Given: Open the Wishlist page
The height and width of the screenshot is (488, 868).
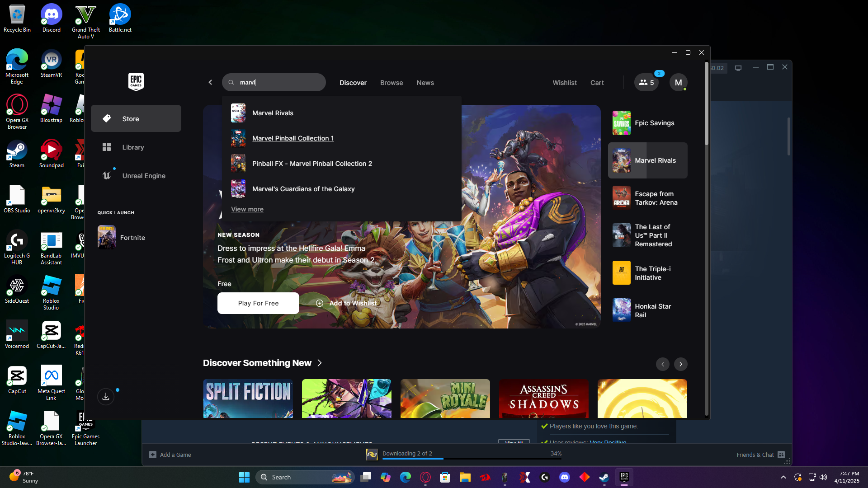Looking at the screenshot, I should pos(565,83).
